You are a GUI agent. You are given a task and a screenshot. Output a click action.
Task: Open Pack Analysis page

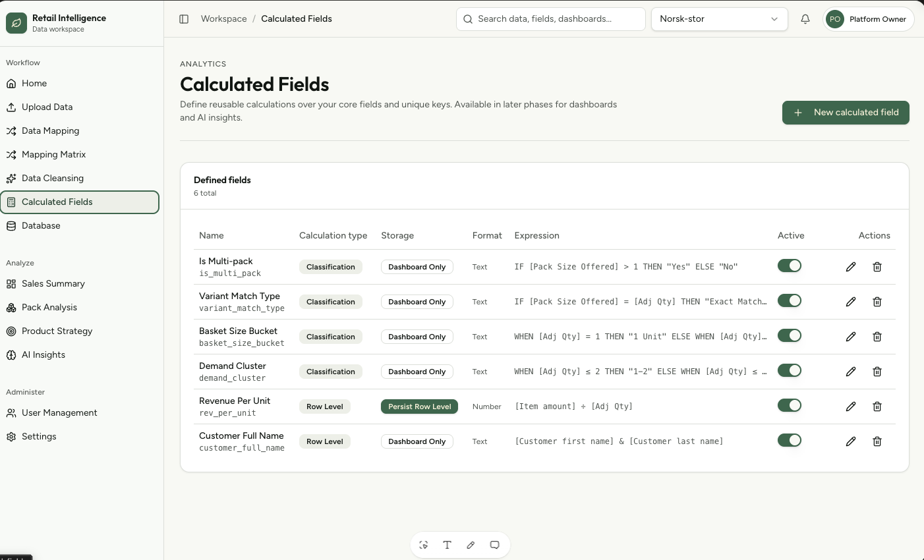(x=80, y=308)
